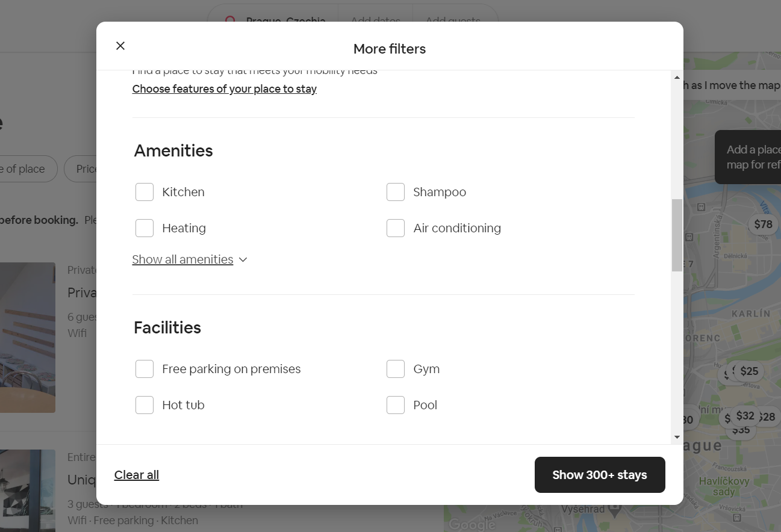The image size is (781, 532).
Task: Check Free parking on premises
Action: coord(145,369)
